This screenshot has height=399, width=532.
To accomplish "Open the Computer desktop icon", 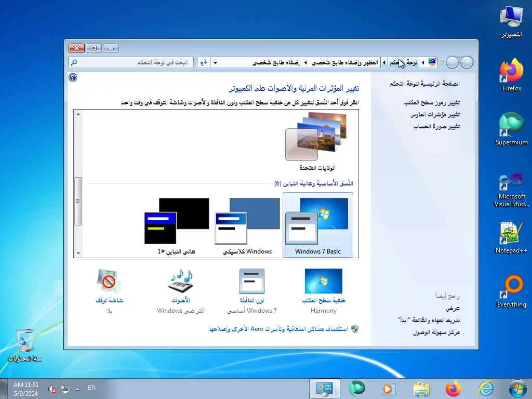I will (511, 21).
